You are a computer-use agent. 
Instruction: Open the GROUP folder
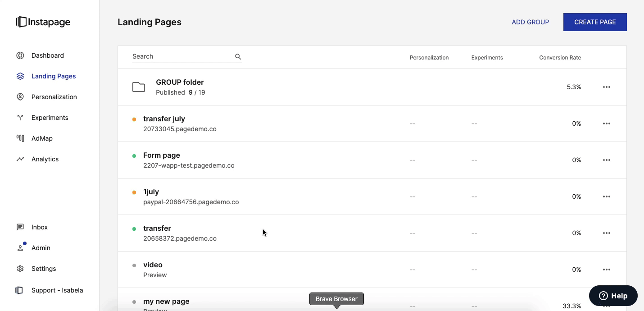click(x=180, y=82)
